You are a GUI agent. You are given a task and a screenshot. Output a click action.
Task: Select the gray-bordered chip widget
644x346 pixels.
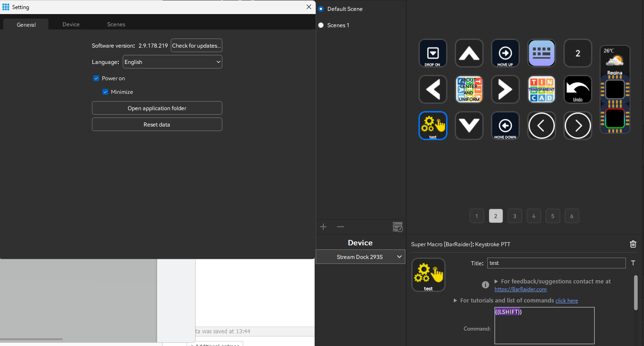pyautogui.click(x=615, y=89)
